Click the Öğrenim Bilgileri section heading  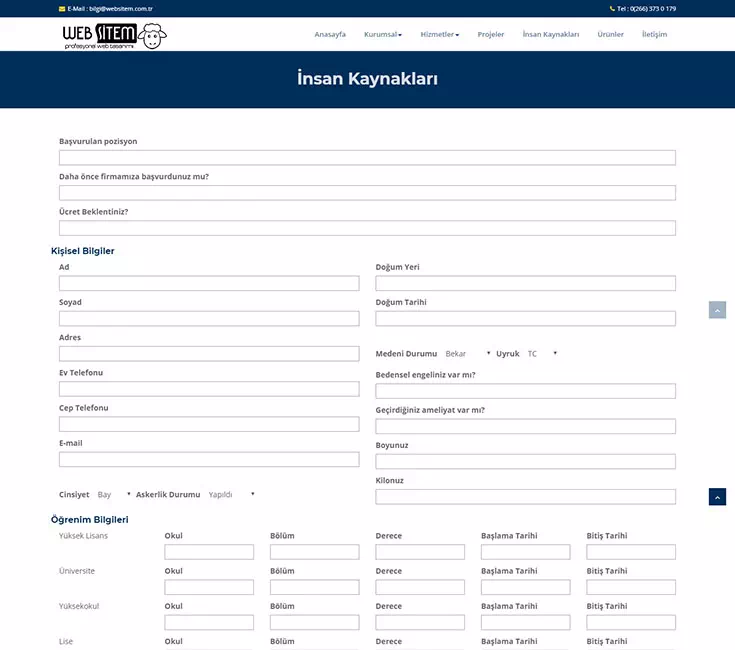tap(90, 519)
